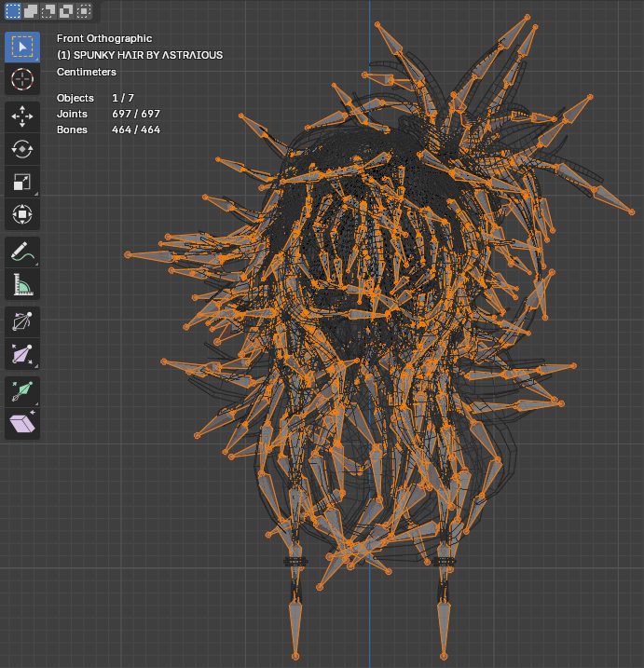The width and height of the screenshot is (644, 668).
Task: Select bottom tip joint of right hanging braid bone
Action: click(445, 657)
